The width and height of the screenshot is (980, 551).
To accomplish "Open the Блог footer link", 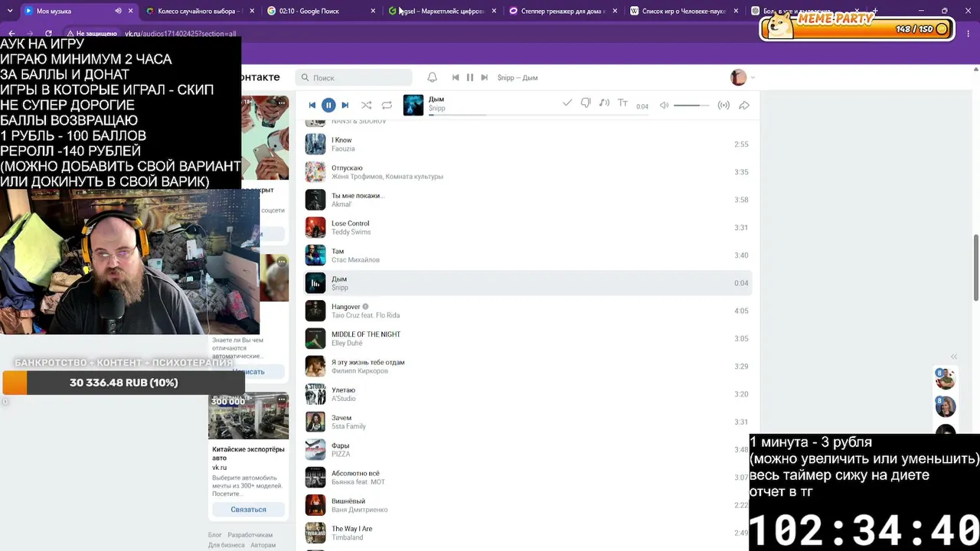I will click(215, 535).
